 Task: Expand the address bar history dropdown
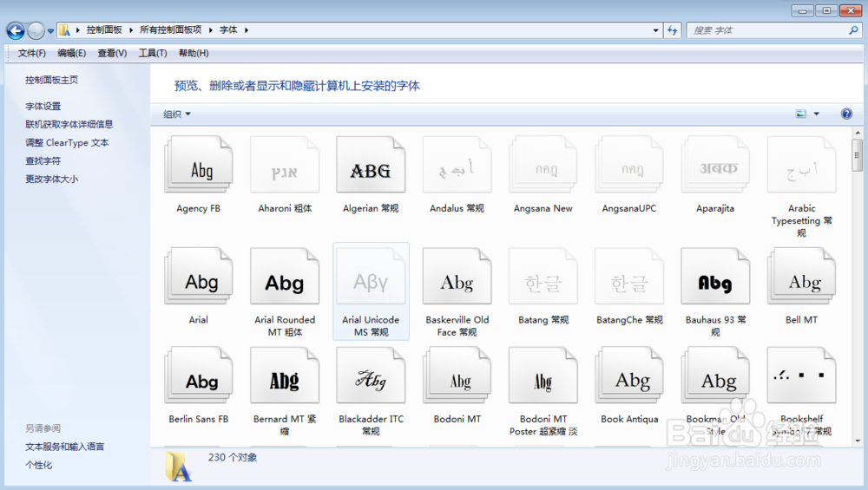pyautogui.click(x=655, y=30)
